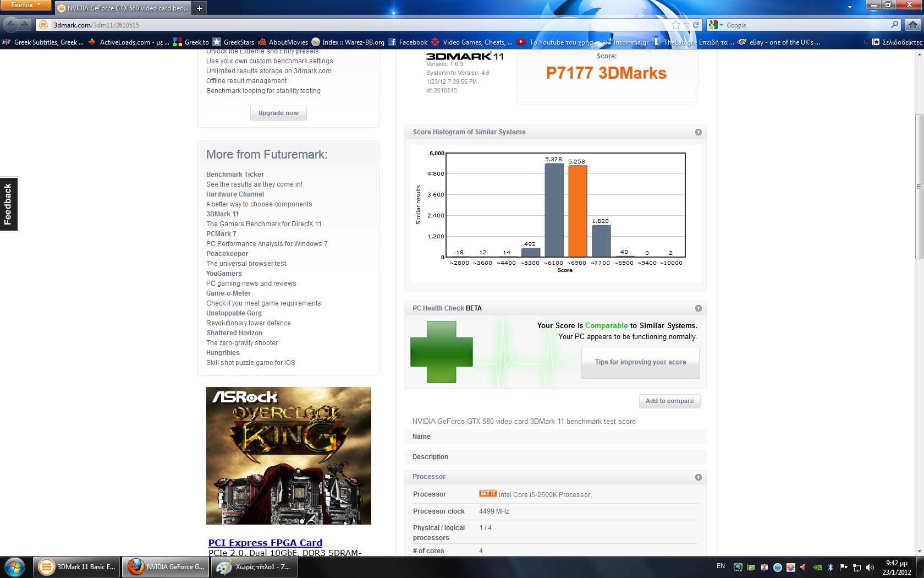This screenshot has height=578, width=924.
Task: Open Greek.to bookmark
Action: (191, 42)
